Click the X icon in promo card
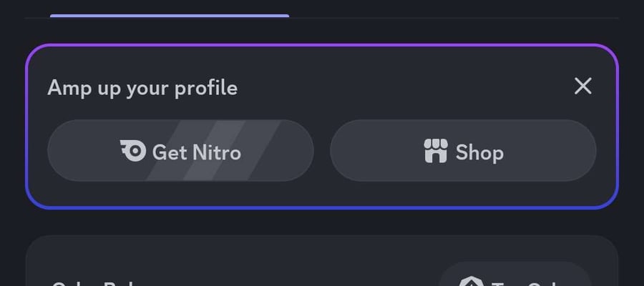The height and width of the screenshot is (286, 644). click(582, 87)
